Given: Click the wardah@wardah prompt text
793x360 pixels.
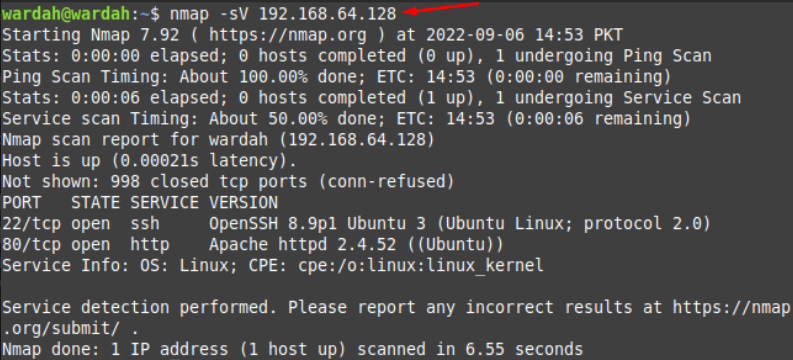Looking at the screenshot, I should point(67,14).
